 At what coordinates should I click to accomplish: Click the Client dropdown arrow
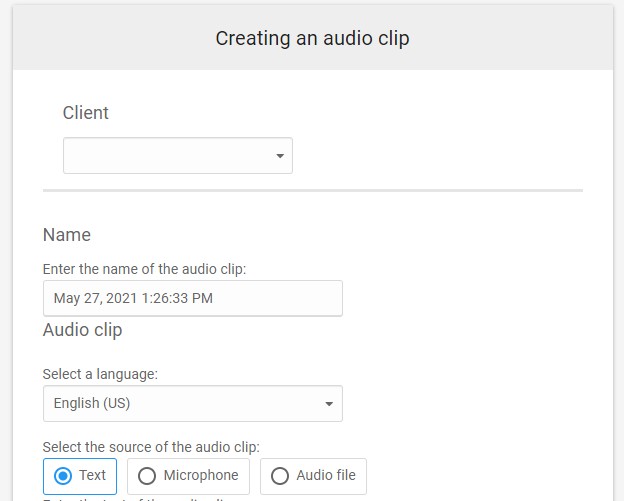click(x=279, y=156)
